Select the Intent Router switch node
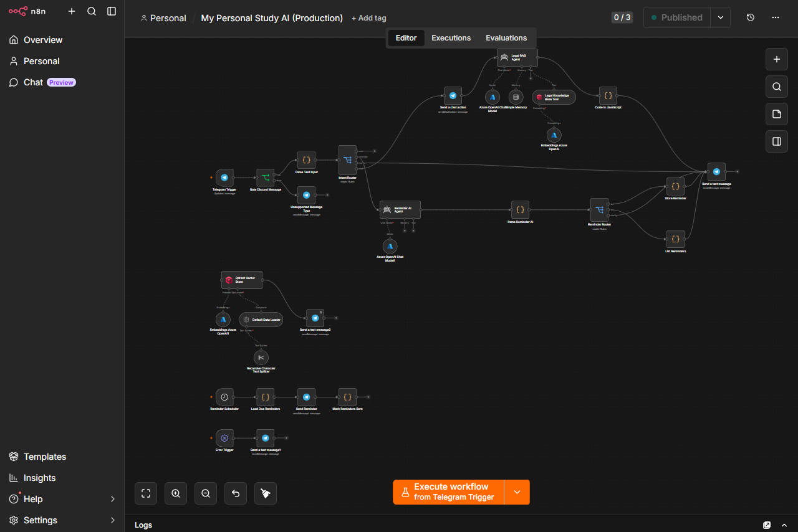798x532 pixels. 347,160
